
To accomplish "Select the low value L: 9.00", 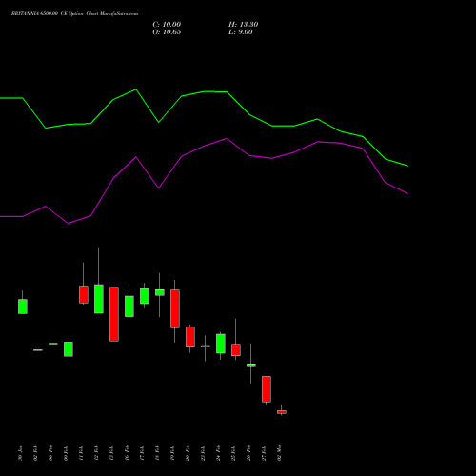I will [x=241, y=32].
